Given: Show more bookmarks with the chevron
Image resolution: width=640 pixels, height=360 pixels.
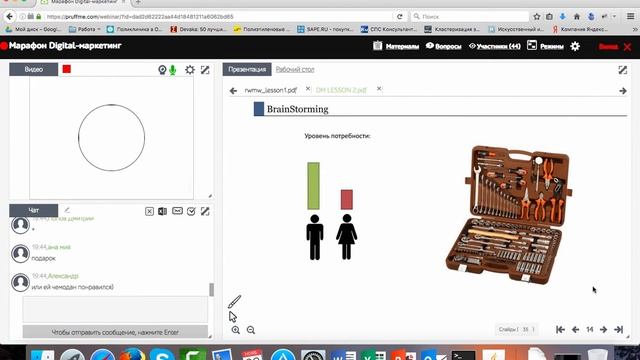Looking at the screenshot, I should pyautogui.click(x=635, y=29).
